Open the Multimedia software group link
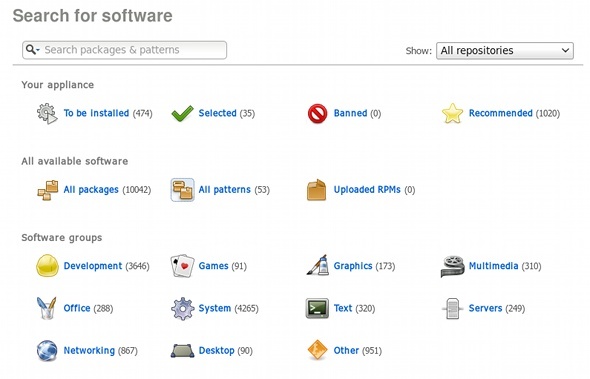590x379 pixels. (x=493, y=266)
